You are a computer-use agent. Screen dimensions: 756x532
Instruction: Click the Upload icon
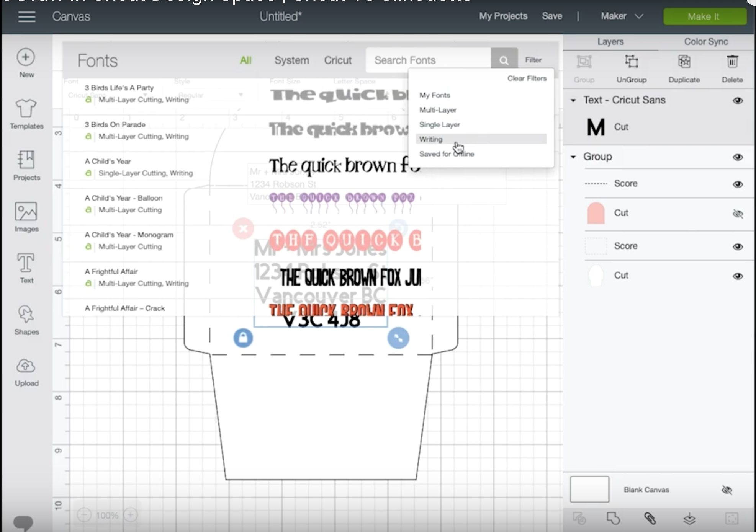(26, 366)
